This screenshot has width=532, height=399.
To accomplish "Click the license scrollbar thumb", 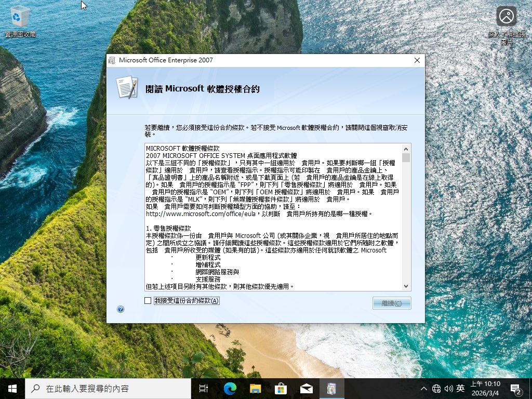I will tap(406, 158).
